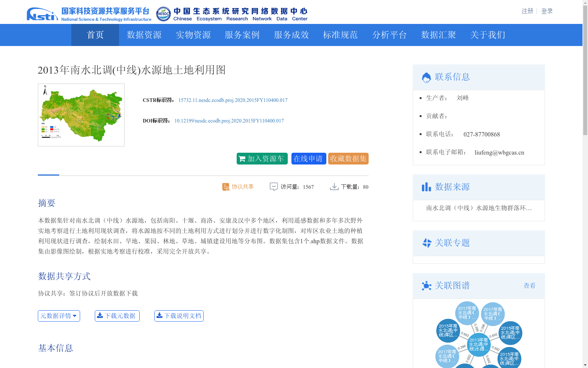Click the 数据共享方式 heading
Image resolution: width=588 pixels, height=368 pixels.
click(64, 276)
